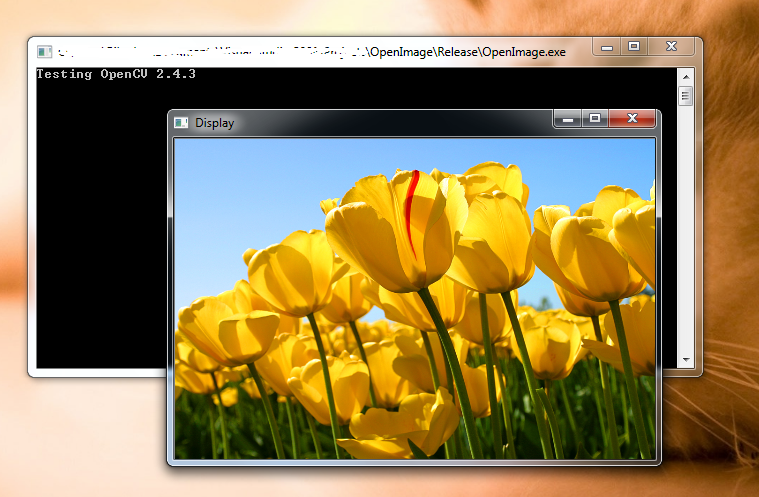The image size is (759, 497).
Task: Maximize the OpenImage.exe console window
Action: pos(633,47)
